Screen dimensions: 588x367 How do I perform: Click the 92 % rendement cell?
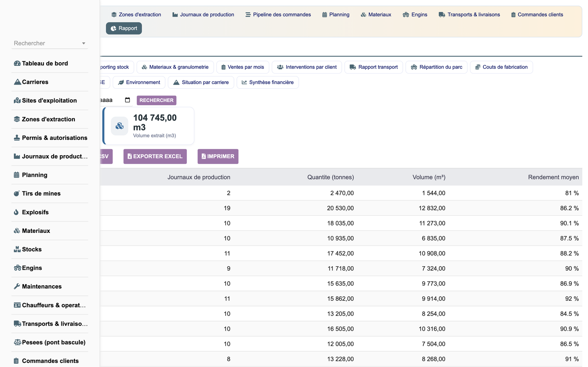tap(572, 299)
